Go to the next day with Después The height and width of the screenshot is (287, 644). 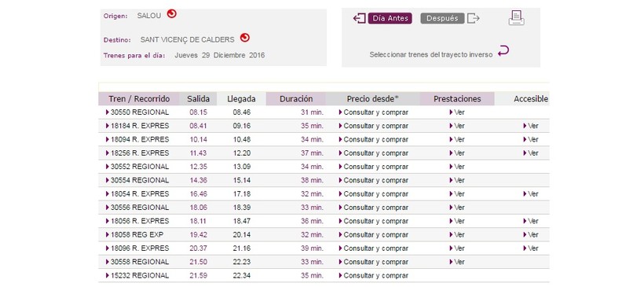pos(442,19)
